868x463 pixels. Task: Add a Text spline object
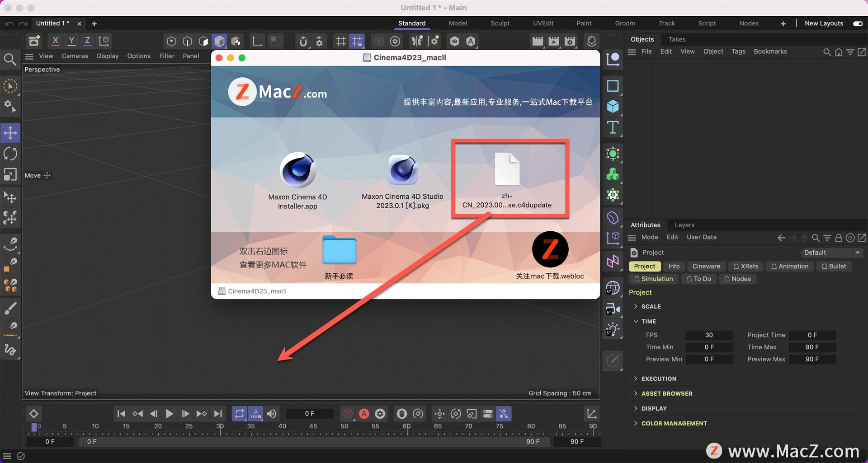pos(613,127)
